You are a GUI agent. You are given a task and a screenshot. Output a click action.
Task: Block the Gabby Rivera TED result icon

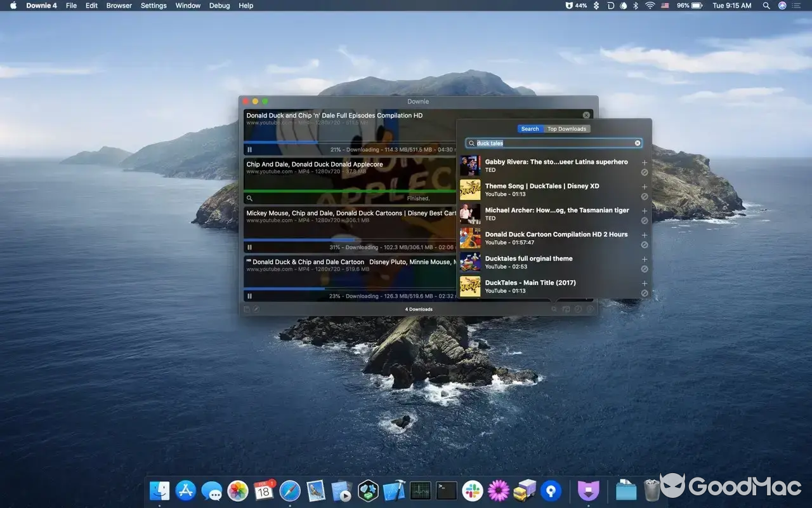tap(645, 172)
